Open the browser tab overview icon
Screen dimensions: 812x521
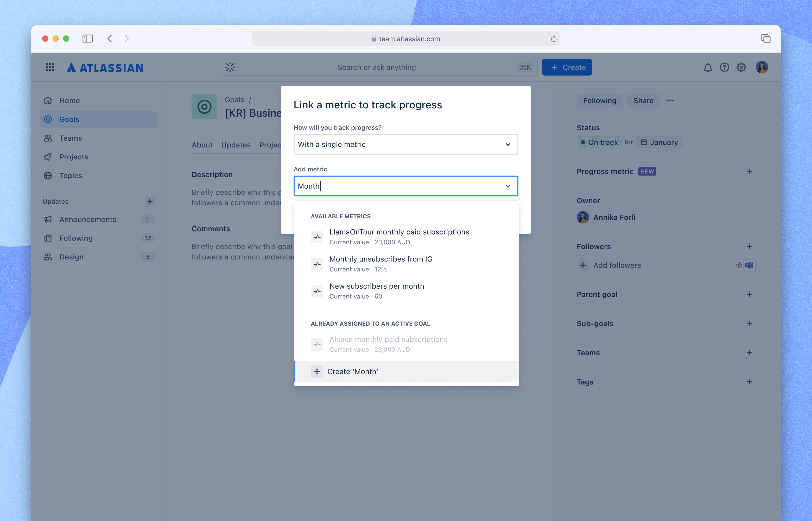765,39
